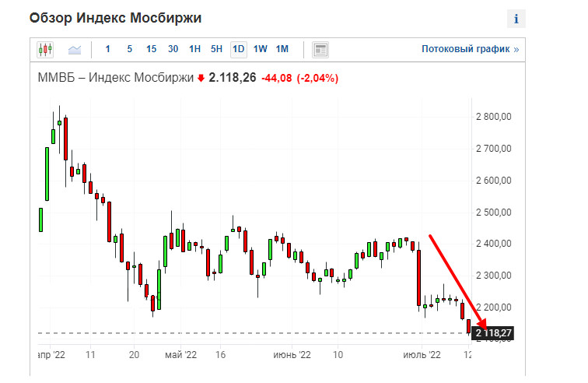Select the 5H timeframe

(x=216, y=49)
